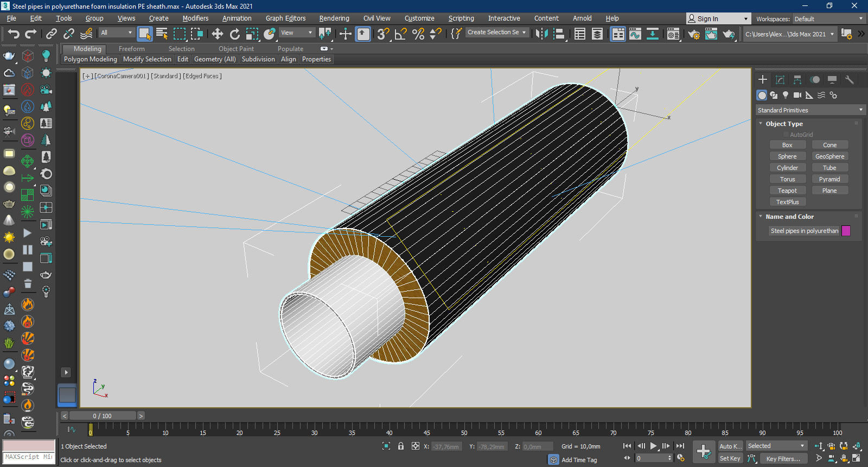The height and width of the screenshot is (467, 868).
Task: Open the Graph Editors menu
Action: (x=285, y=18)
